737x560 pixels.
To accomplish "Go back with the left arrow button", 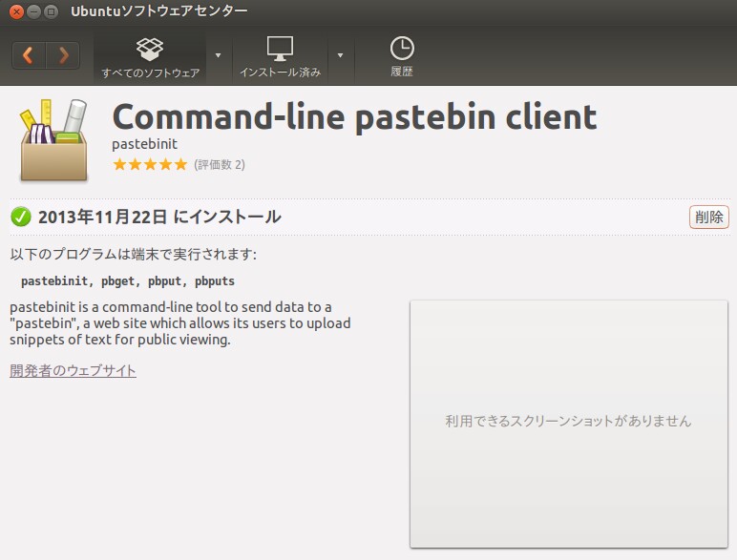I will 29,55.
